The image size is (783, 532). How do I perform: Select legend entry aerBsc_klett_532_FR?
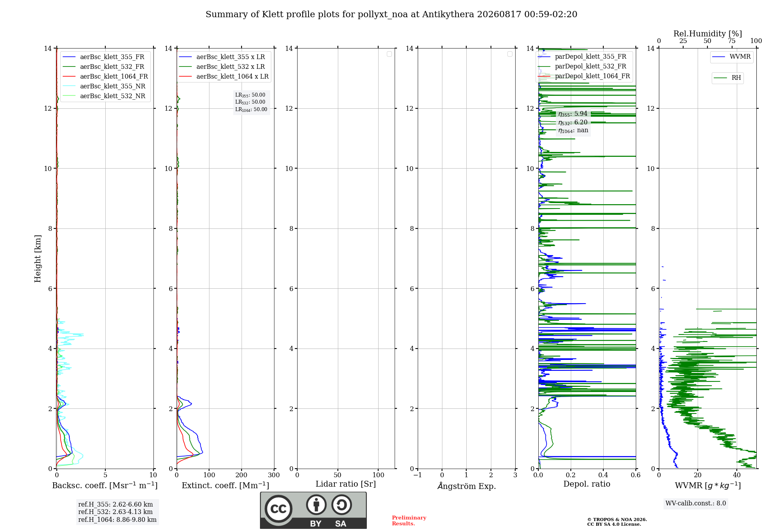pos(104,67)
